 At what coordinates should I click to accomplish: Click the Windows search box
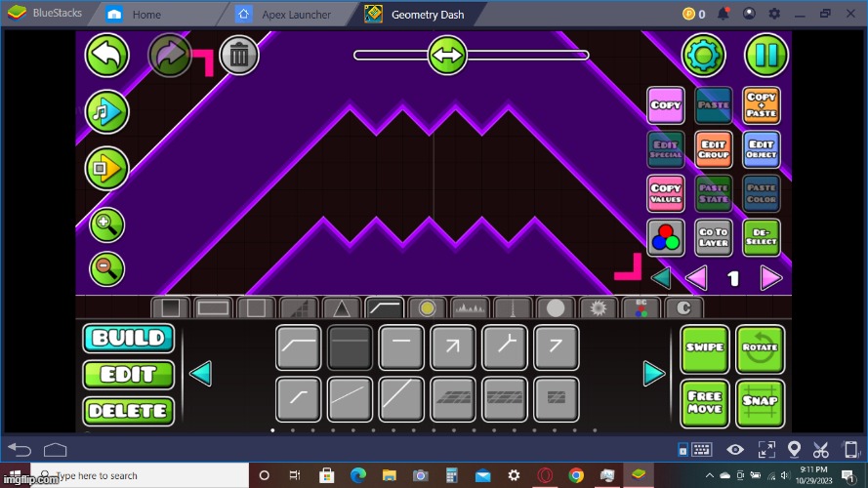click(x=140, y=475)
